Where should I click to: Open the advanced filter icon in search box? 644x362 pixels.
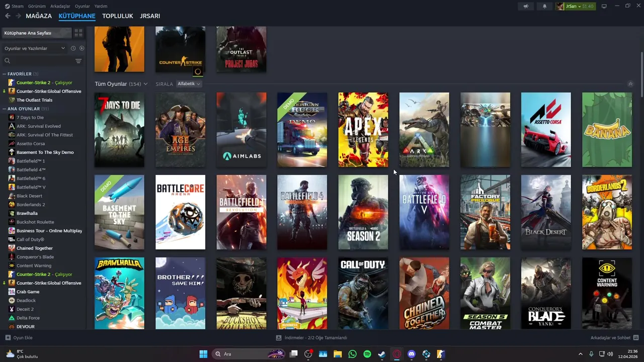click(78, 61)
